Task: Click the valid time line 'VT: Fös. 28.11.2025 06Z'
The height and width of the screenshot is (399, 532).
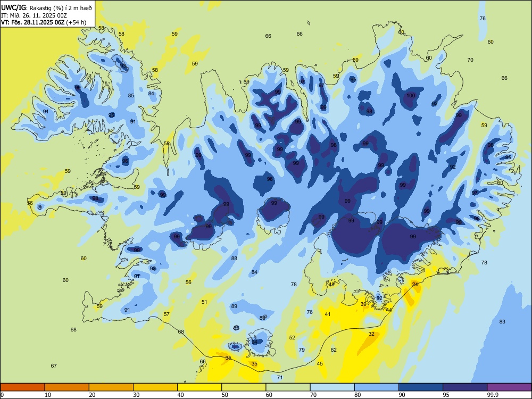Action: click(32, 23)
